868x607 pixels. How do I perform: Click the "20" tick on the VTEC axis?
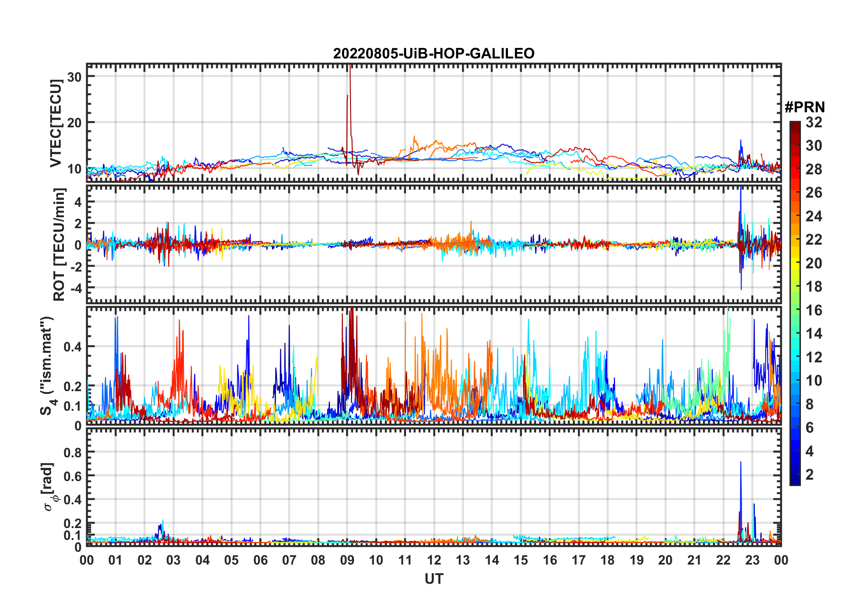pos(74,122)
